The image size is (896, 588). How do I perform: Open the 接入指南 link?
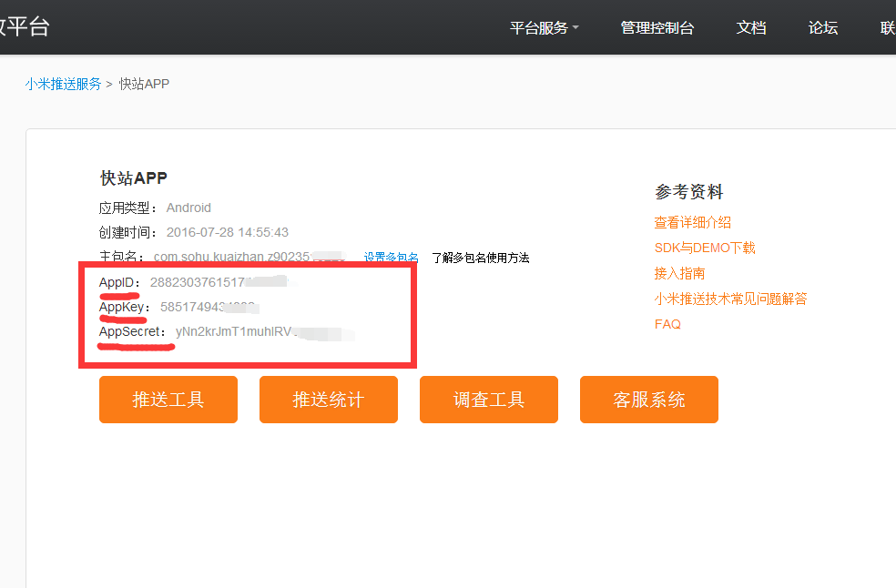[679, 273]
